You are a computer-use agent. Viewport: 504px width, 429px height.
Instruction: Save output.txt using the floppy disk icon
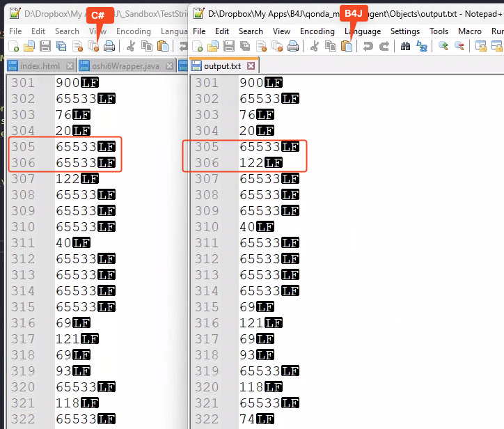[x=229, y=46]
